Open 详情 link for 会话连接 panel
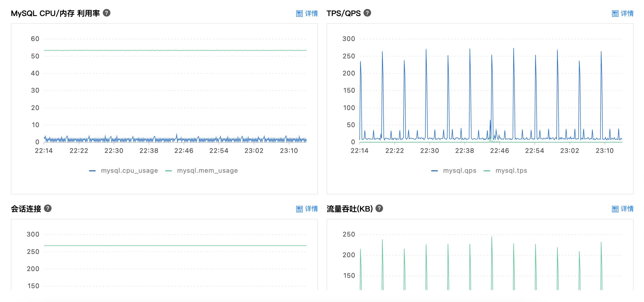Image resolution: width=644 pixels, height=302 pixels. click(311, 209)
